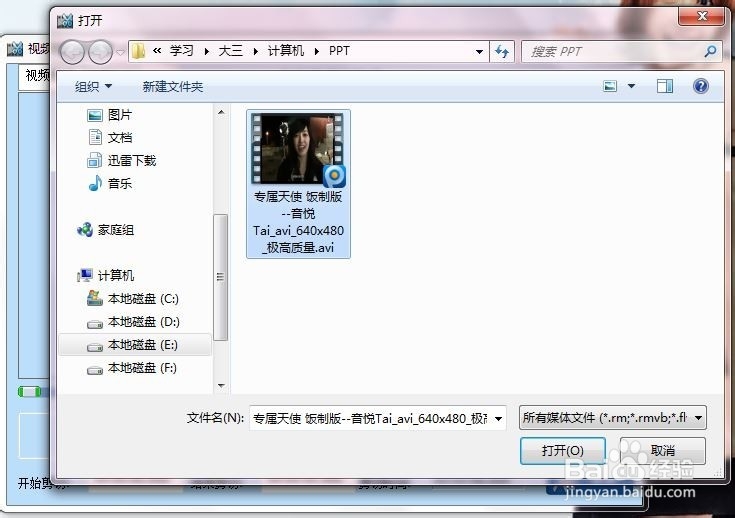Click the 文件名 input field
This screenshot has width=735, height=518.
tap(370, 418)
